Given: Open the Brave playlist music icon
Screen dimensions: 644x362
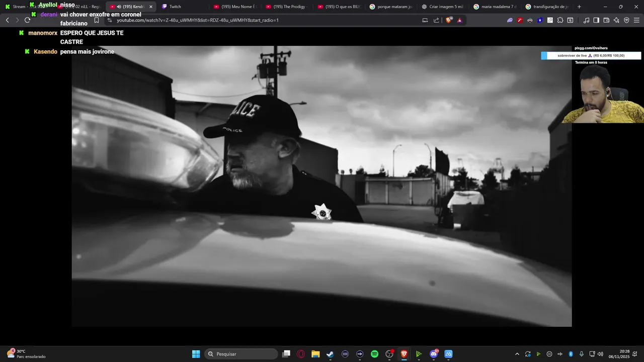Looking at the screenshot, I should pos(586,20).
